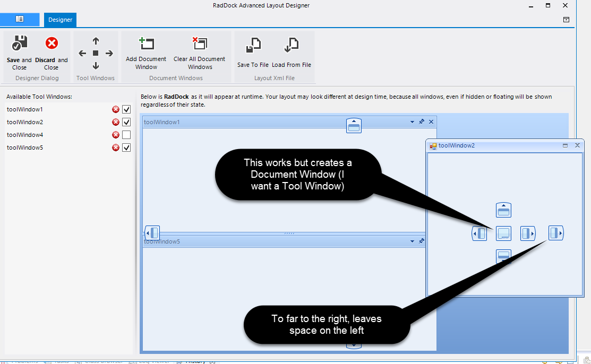Toggle auto-hide pin on toolWindow5
This screenshot has height=364, width=591.
coord(422,241)
